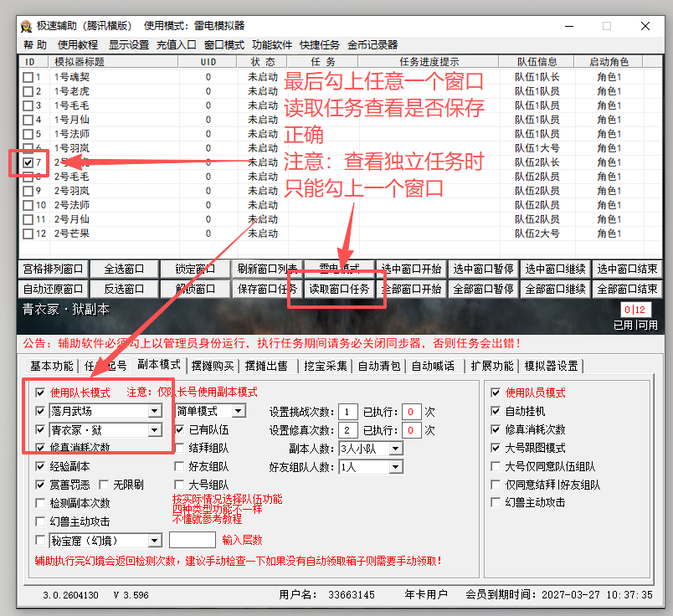Viewport: 673px width, 616px height.
Task: Open the 金币记录器 menu
Action: 372,45
